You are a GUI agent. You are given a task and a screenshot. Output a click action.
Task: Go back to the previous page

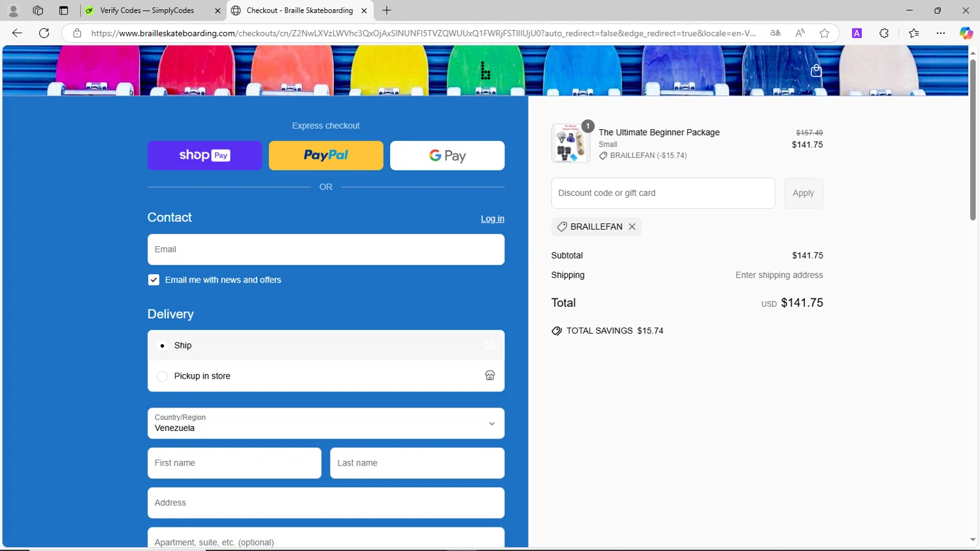coord(17,33)
